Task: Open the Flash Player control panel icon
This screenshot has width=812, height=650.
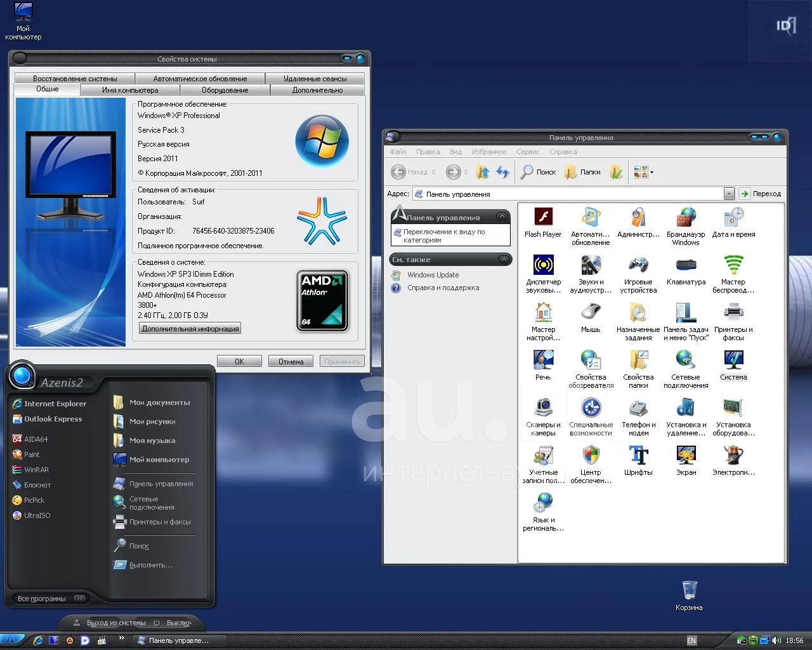Action: (x=543, y=222)
